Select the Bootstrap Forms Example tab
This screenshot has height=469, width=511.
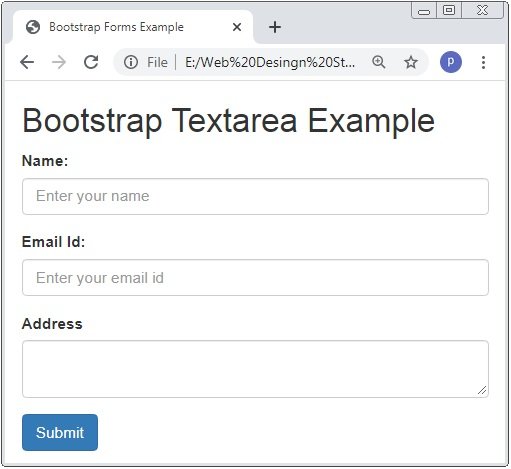[x=133, y=27]
